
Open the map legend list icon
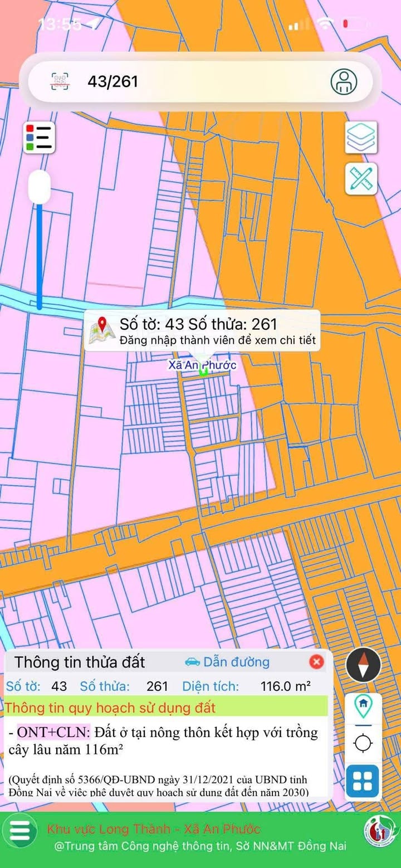click(x=39, y=137)
